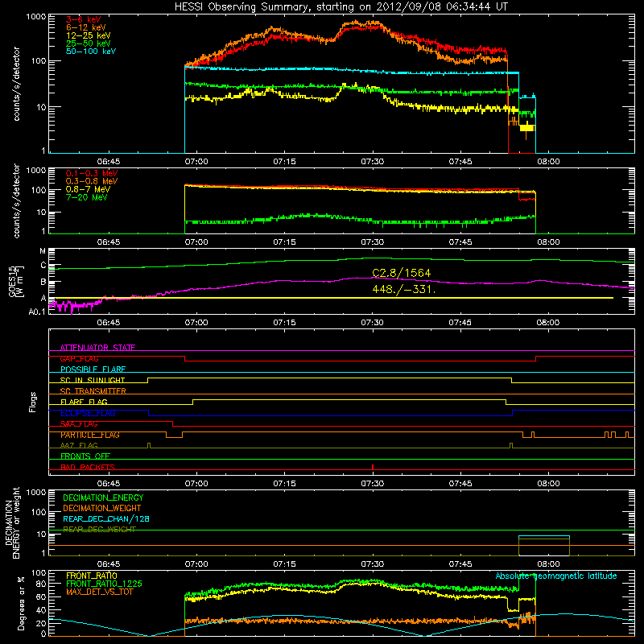This screenshot has height=644, width=644.
Task: Click the FLARE_FLAG label
Action: coord(84,402)
